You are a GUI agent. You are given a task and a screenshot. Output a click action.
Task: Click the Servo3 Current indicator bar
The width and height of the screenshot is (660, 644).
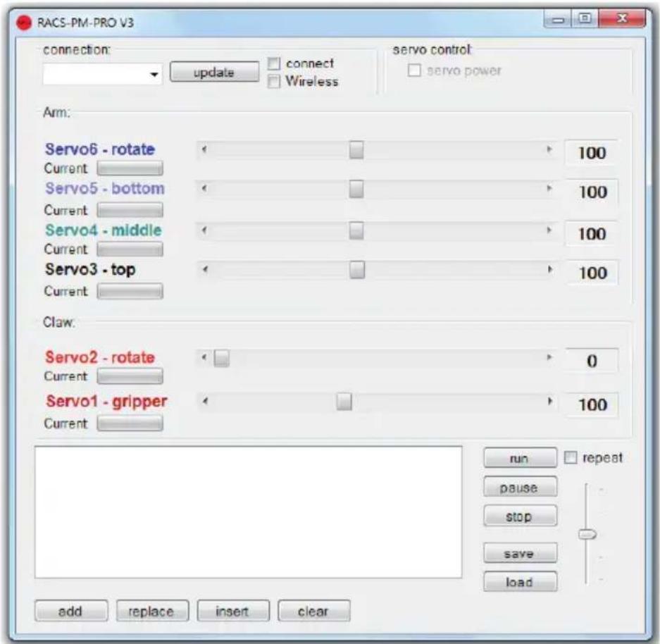[130, 291]
